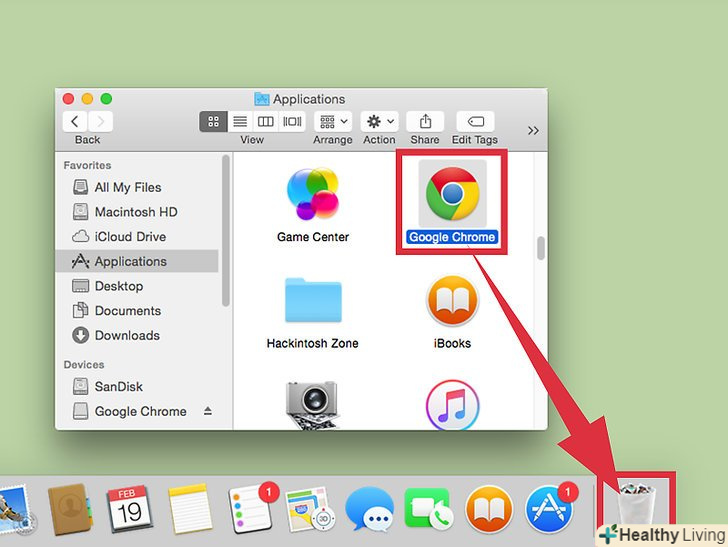Open Maps from the Dock
Viewport: 728px width, 547px height.
tap(310, 509)
